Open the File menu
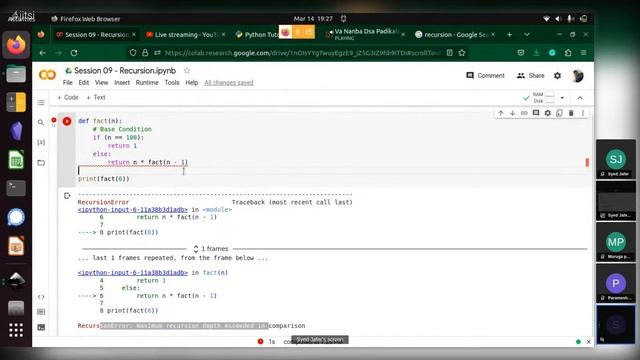This screenshot has height=360, width=640. point(67,82)
